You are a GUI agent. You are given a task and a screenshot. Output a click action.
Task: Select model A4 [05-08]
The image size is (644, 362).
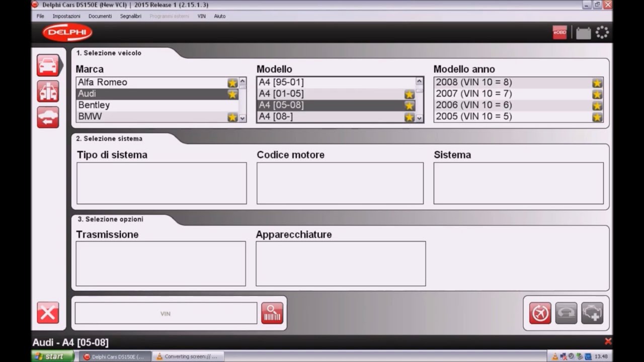tap(336, 105)
